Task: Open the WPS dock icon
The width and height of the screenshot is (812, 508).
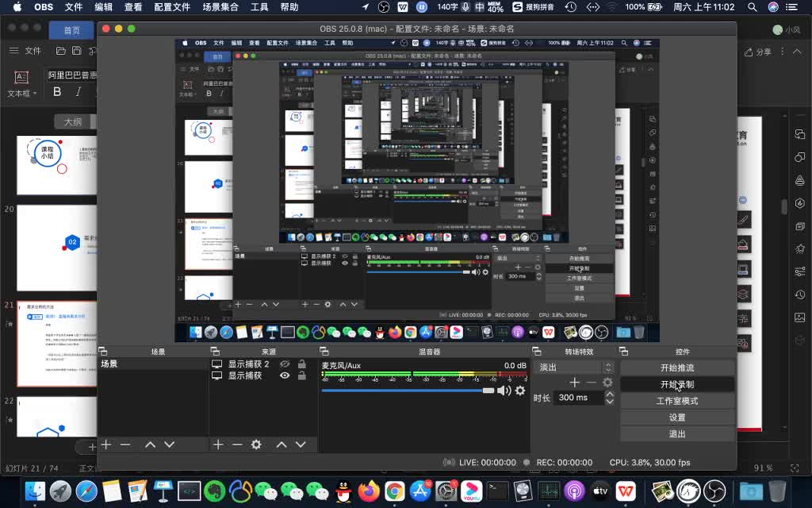Action: click(626, 491)
